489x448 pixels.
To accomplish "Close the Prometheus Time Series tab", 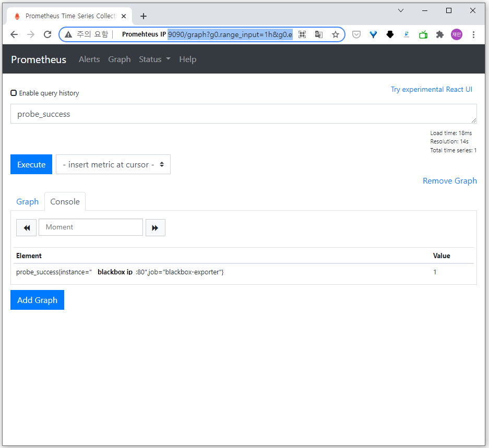I will point(124,16).
